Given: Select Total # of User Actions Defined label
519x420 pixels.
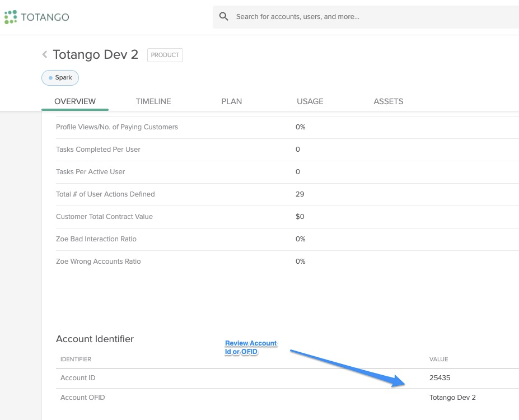Looking at the screenshot, I should [105, 194].
